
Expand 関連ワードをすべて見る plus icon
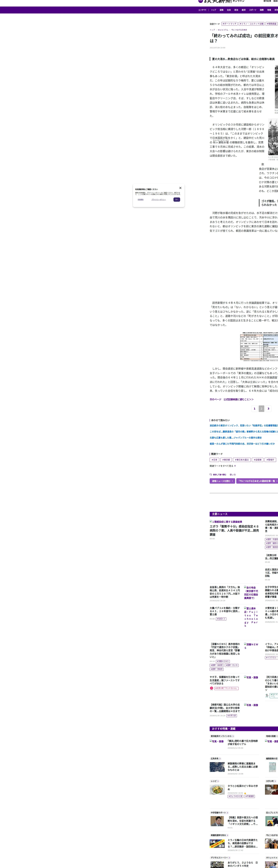[x=235, y=466]
